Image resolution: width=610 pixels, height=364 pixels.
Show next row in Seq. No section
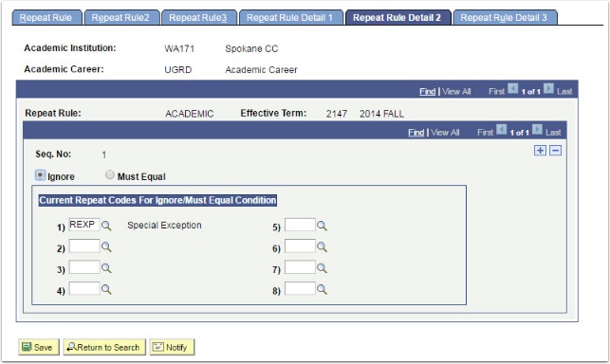click(537, 130)
